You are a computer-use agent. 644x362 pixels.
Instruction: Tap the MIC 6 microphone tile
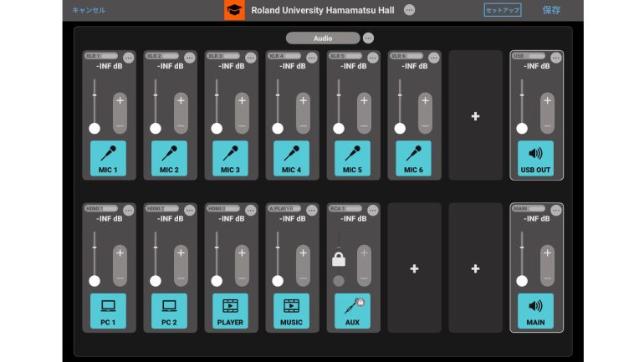pyautogui.click(x=414, y=158)
